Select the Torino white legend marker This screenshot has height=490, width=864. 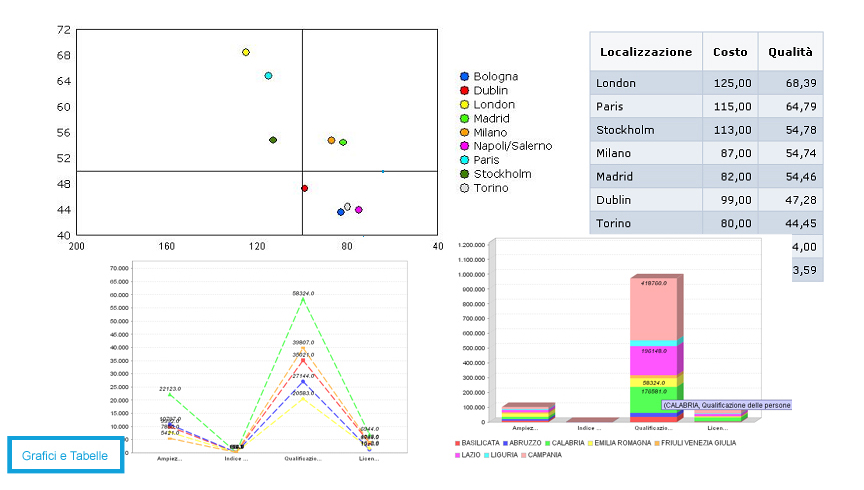[x=464, y=188]
